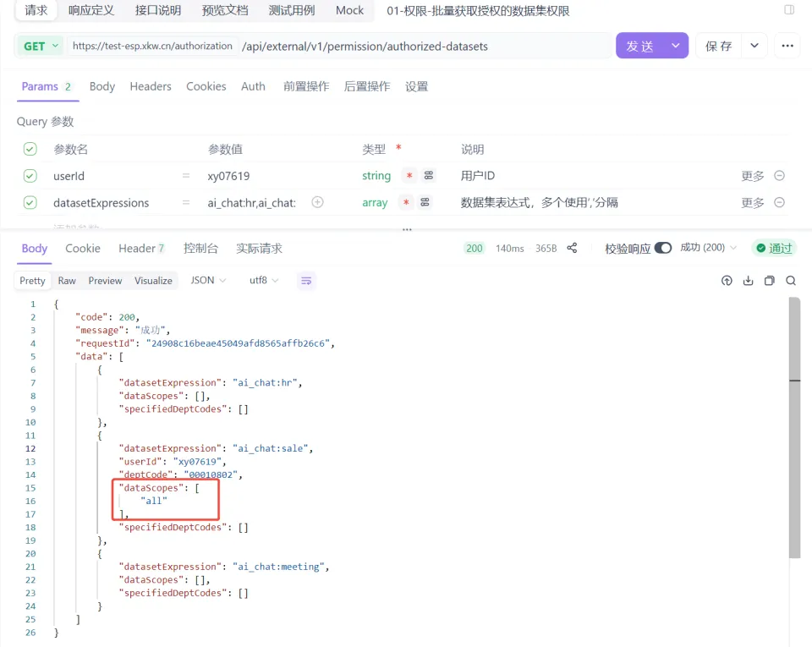
Task: Share the response via the share icon
Action: click(x=572, y=248)
